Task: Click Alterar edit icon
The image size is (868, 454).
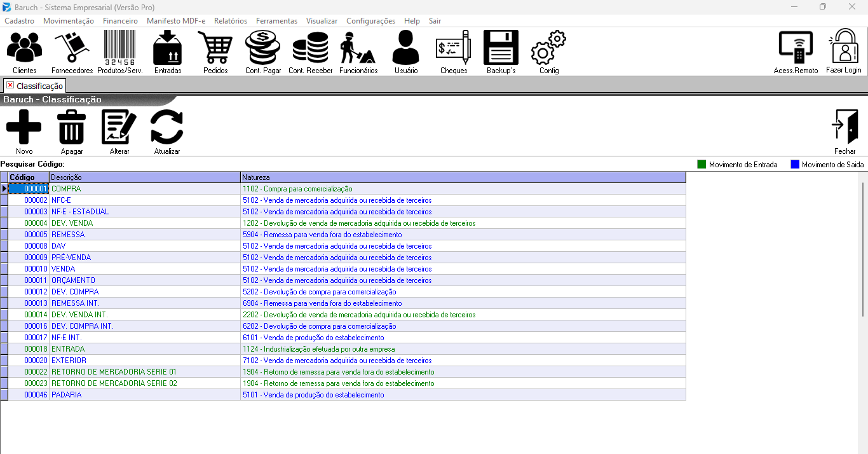Action: (x=119, y=127)
